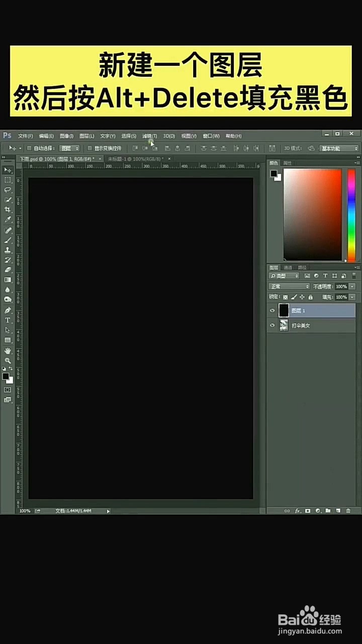
Task: Click the Add layer mask icon
Action: [x=308, y=510]
